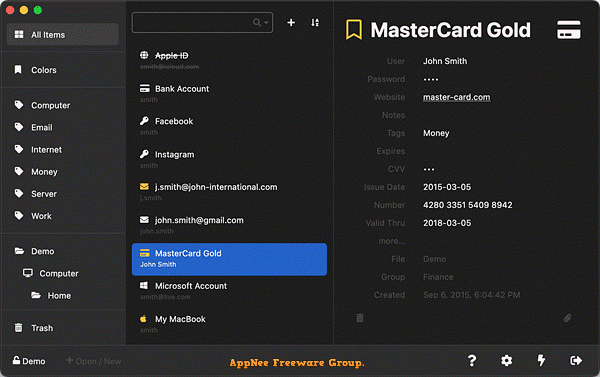Open the sort order menu

pyautogui.click(x=315, y=23)
